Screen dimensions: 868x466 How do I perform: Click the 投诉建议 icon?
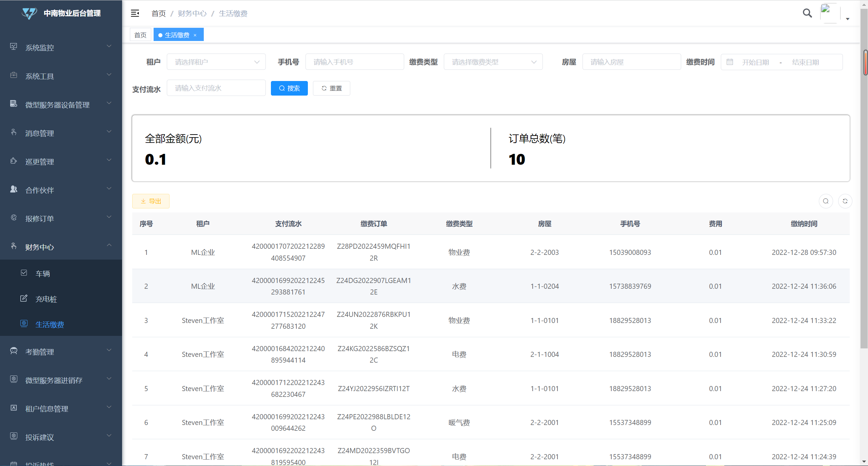pos(14,436)
